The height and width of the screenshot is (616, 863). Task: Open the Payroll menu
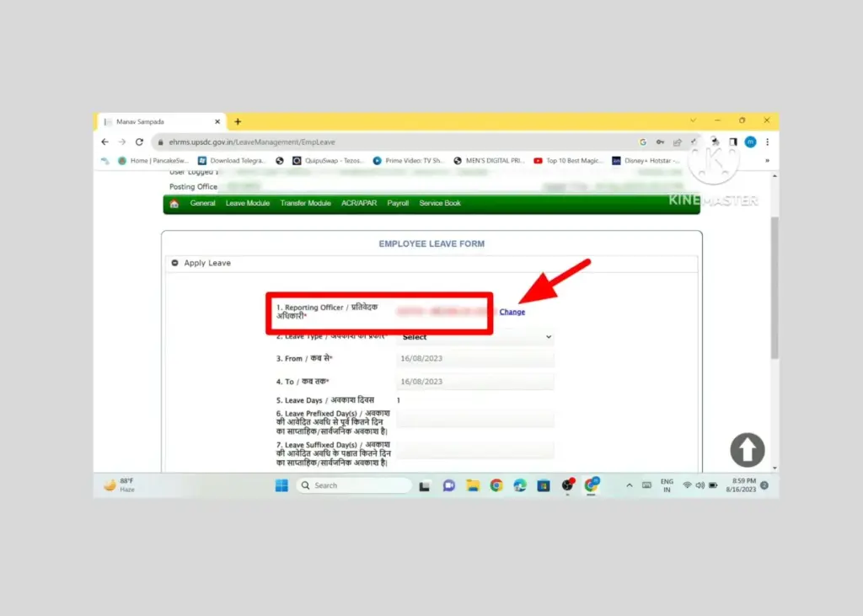coord(398,203)
